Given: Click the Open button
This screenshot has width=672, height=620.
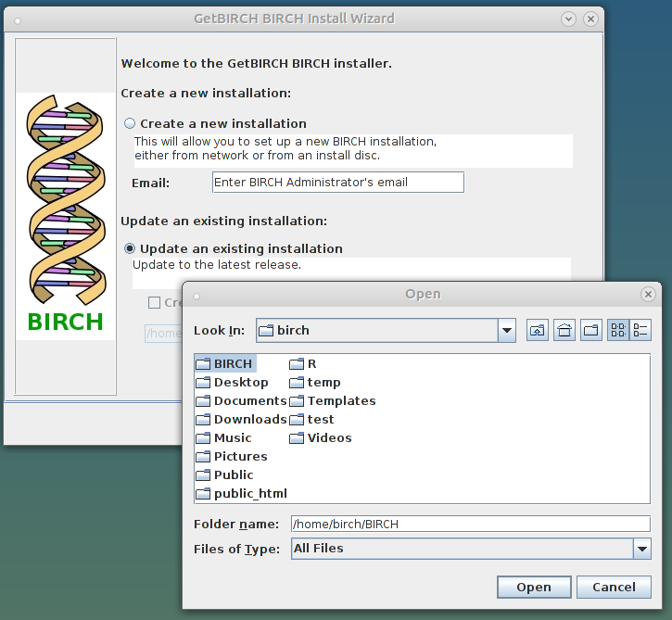Looking at the screenshot, I should [x=533, y=587].
